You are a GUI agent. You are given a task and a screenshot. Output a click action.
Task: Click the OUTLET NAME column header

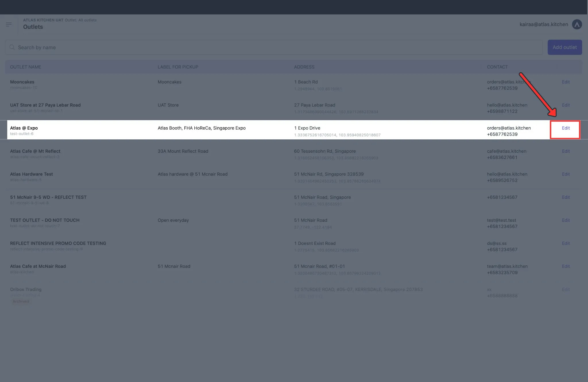(x=26, y=67)
